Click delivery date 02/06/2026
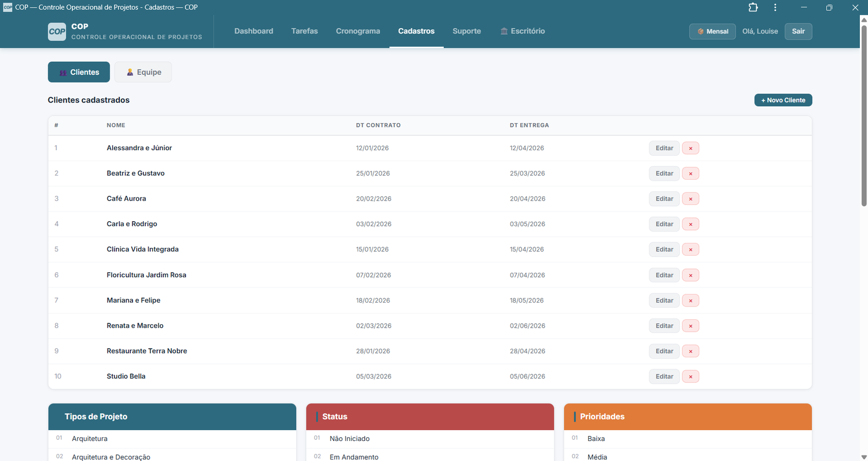This screenshot has width=868, height=461. coord(527,326)
